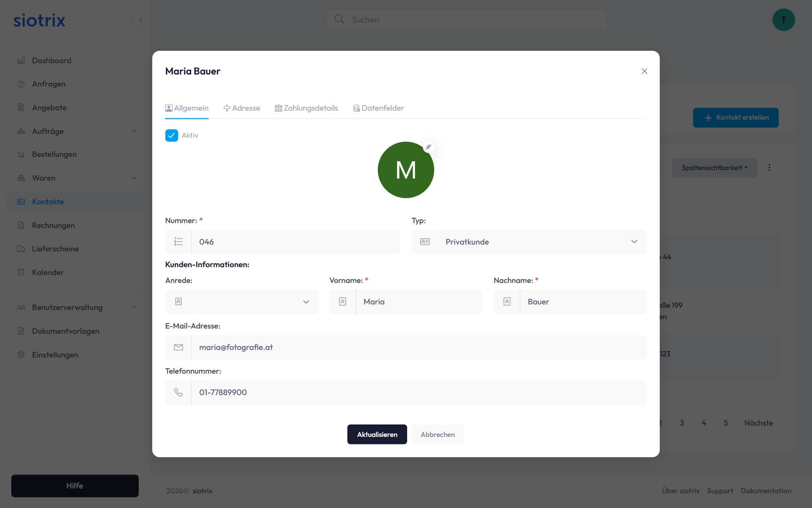Switch to the Zahlungsdetails tab
The image size is (812, 508).
306,108
